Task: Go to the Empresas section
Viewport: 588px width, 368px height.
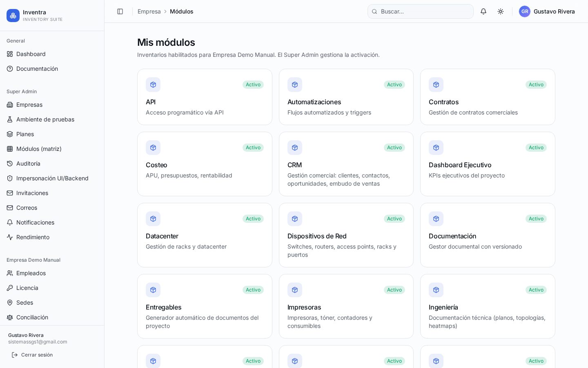Action: click(x=52, y=105)
